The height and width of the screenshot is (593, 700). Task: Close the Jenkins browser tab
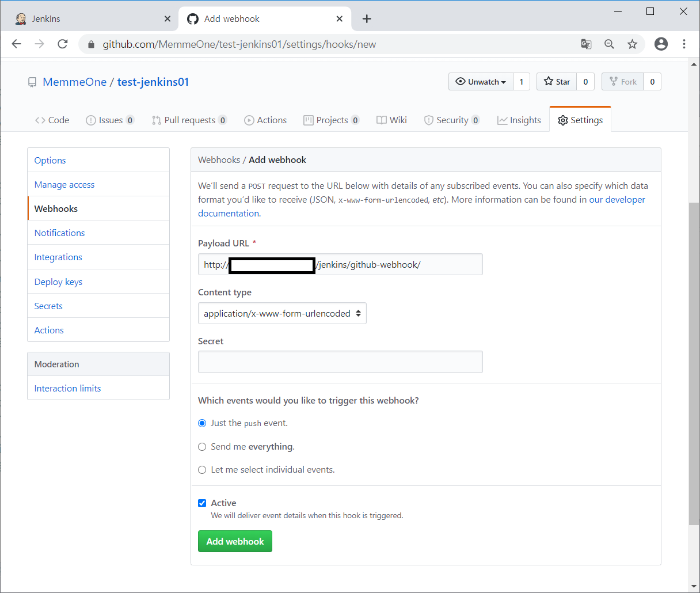coord(167,19)
